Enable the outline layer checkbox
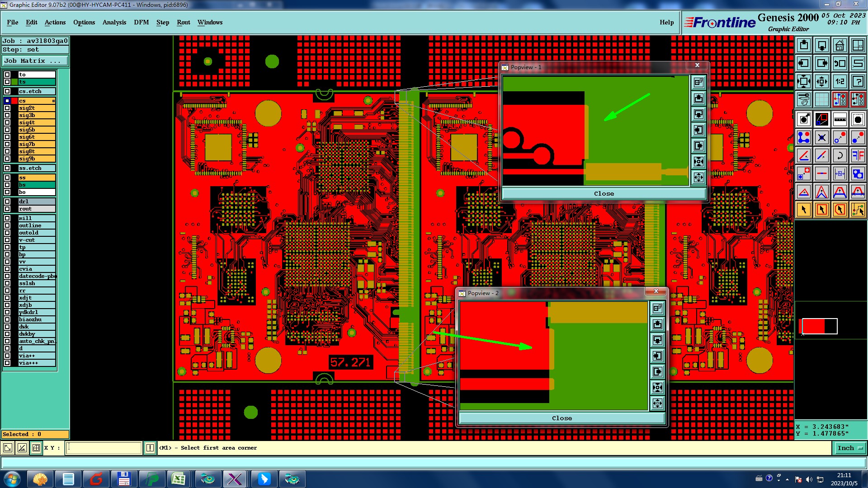This screenshot has height=488, width=868. (7, 225)
